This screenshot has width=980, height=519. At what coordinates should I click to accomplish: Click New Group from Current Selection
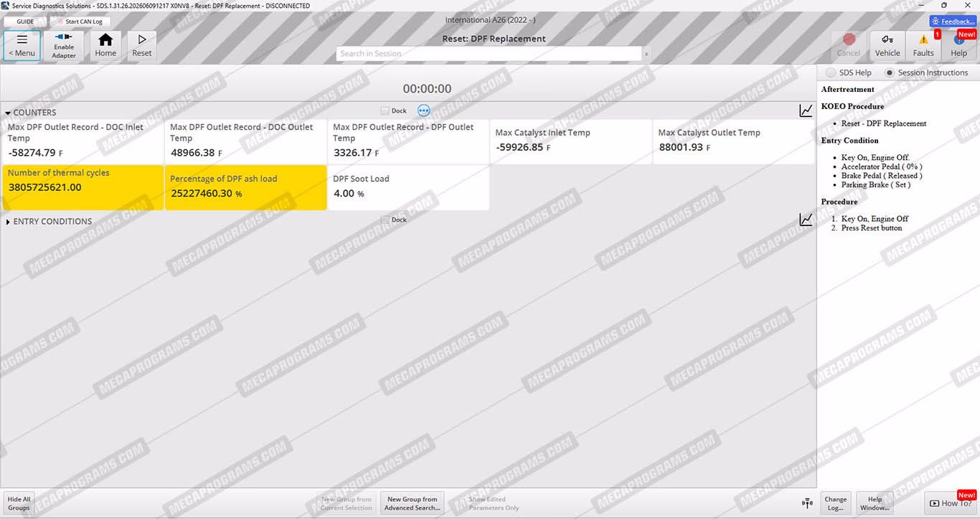click(x=347, y=503)
